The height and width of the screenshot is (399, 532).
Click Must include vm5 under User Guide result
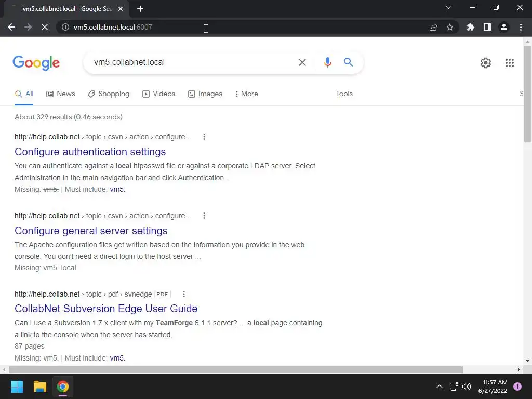click(117, 358)
